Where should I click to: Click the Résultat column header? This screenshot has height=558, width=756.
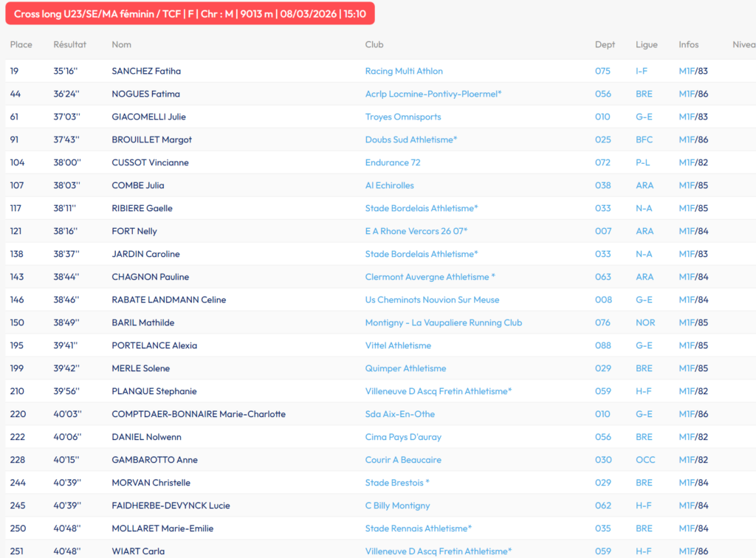(70, 45)
